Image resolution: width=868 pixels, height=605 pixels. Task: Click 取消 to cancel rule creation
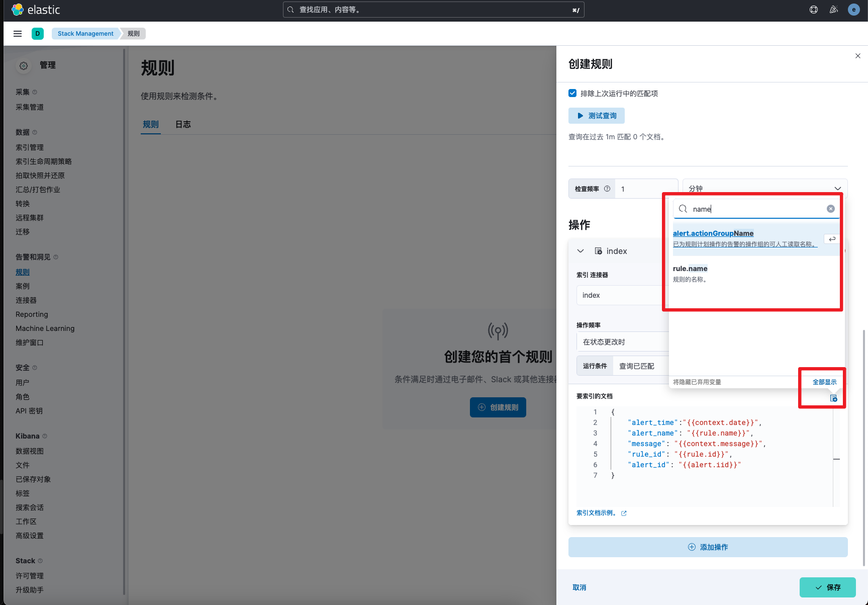(x=580, y=587)
